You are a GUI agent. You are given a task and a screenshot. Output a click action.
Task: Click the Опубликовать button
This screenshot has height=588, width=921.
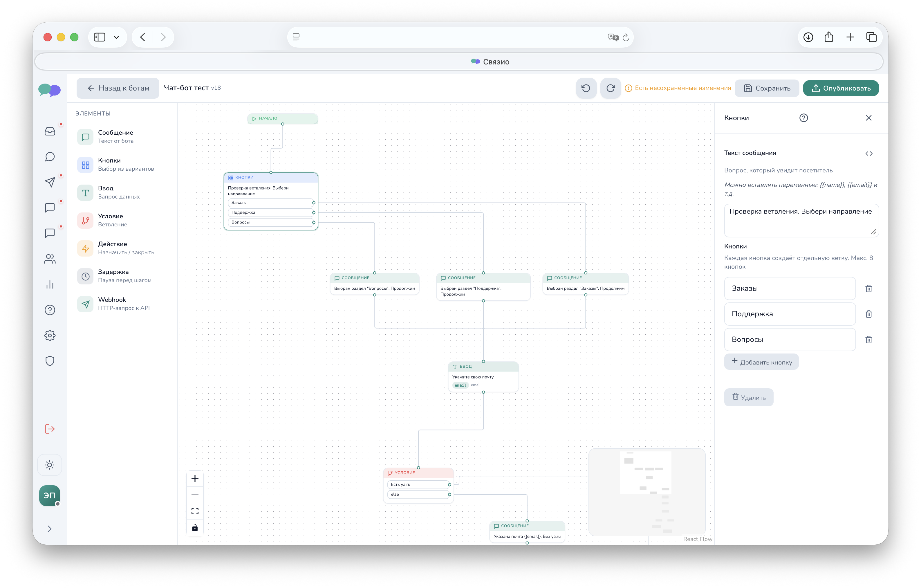pos(840,88)
